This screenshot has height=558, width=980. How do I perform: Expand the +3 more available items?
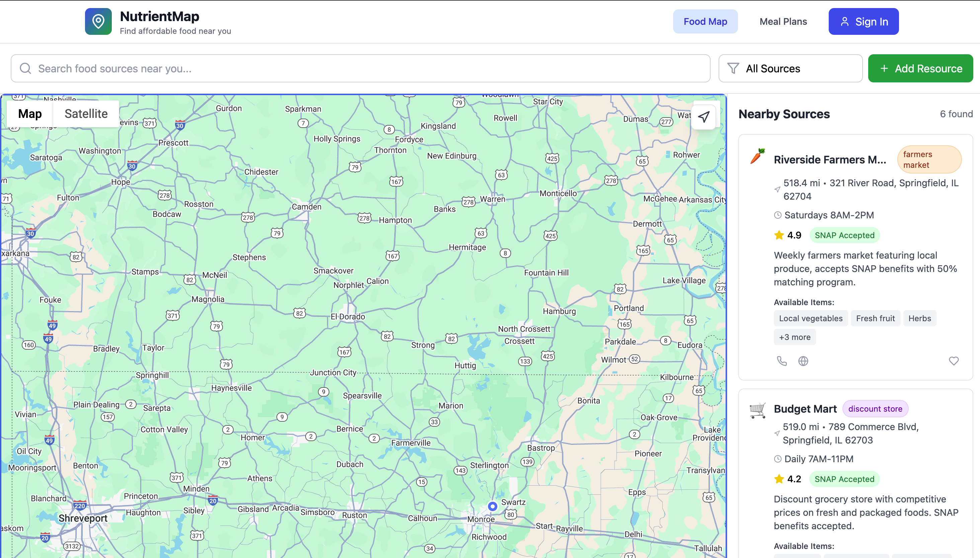794,337
